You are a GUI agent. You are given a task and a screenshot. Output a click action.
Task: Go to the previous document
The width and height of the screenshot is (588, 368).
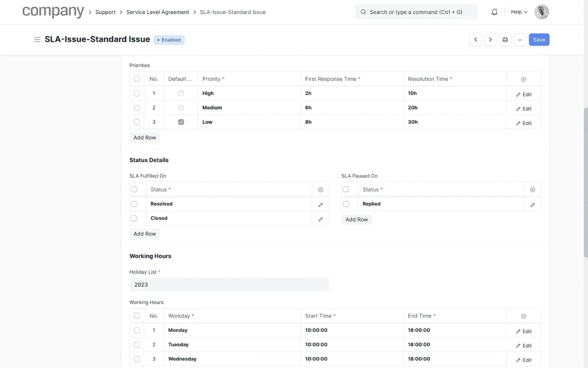coord(475,40)
